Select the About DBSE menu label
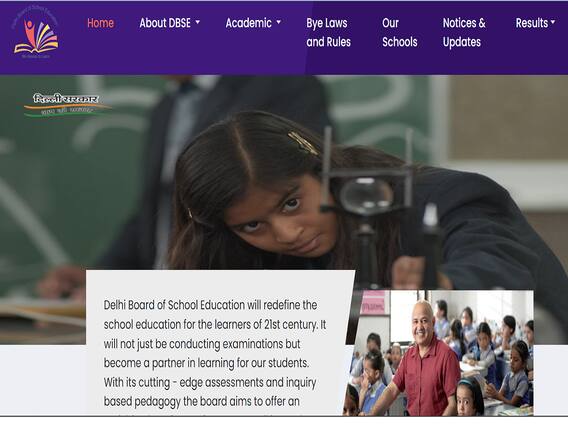The height and width of the screenshot is (426, 568). pos(165,23)
